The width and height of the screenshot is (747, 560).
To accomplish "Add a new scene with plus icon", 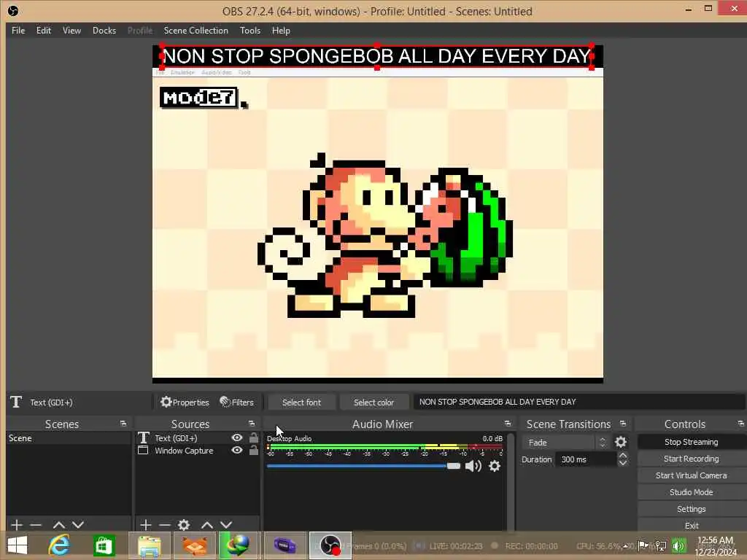I will (17, 525).
